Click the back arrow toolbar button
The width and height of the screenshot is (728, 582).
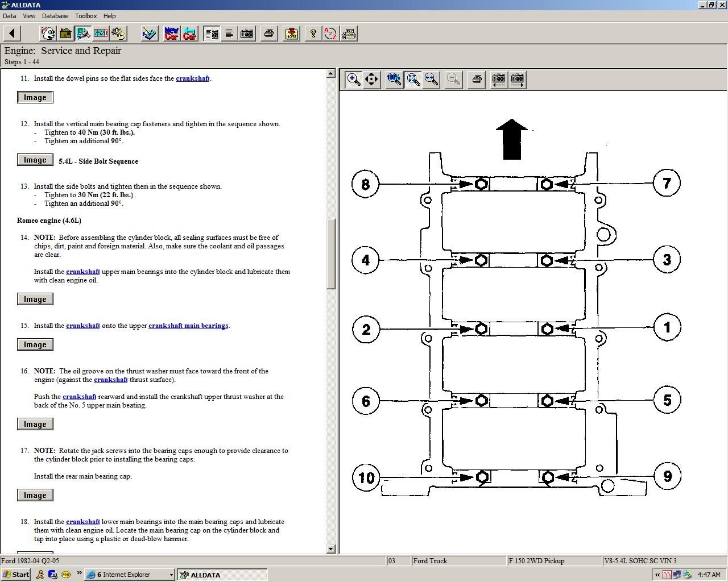(12, 34)
